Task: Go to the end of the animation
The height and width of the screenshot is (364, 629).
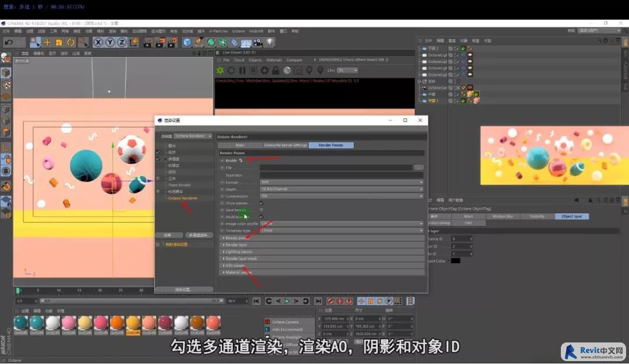Action: click(318, 301)
